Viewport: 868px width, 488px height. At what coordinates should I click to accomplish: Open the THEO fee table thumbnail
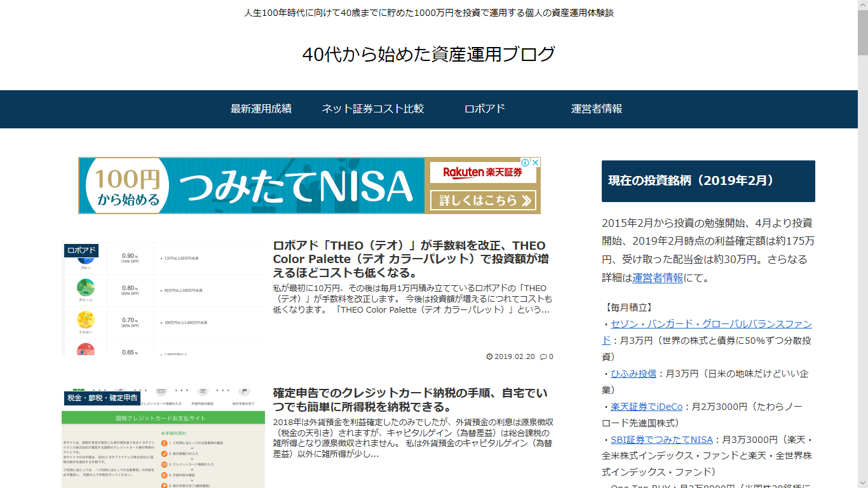(x=163, y=298)
